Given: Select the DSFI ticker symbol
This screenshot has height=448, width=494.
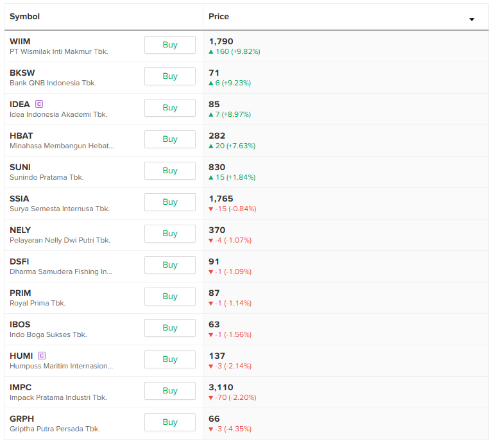Looking at the screenshot, I should [19, 262].
